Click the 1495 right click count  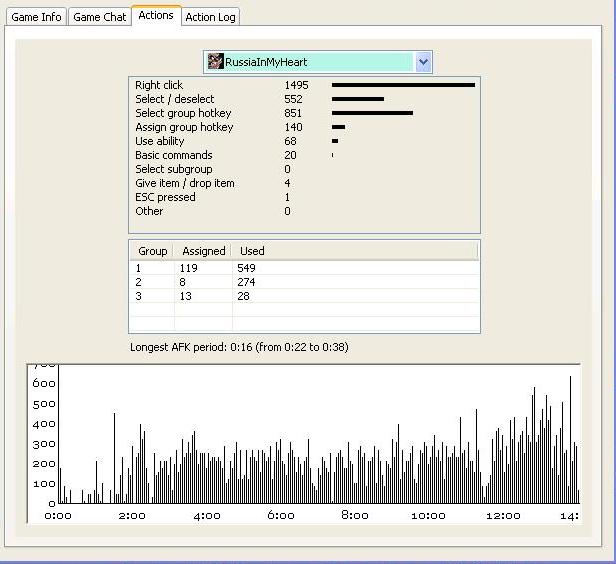tap(296, 85)
